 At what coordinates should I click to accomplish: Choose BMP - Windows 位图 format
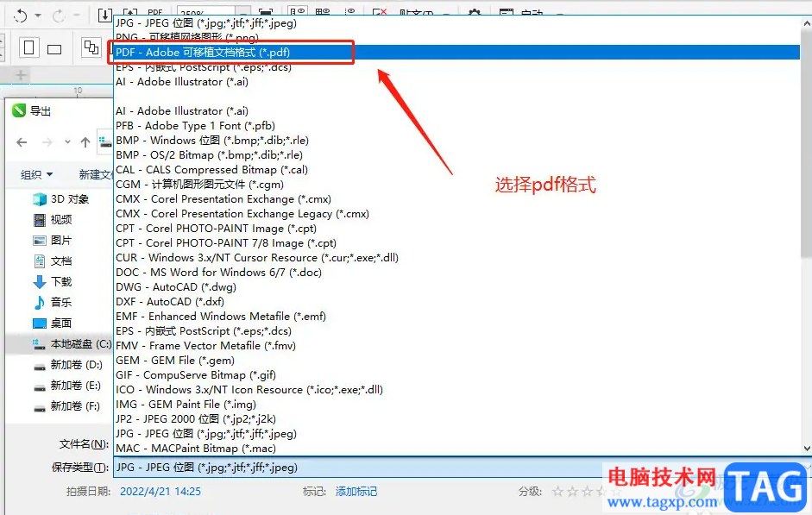pos(457,141)
